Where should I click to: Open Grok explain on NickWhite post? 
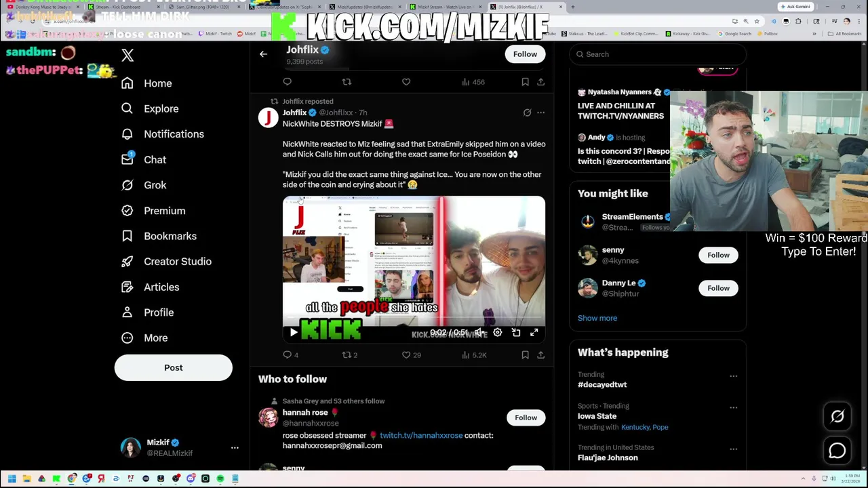coord(527,113)
